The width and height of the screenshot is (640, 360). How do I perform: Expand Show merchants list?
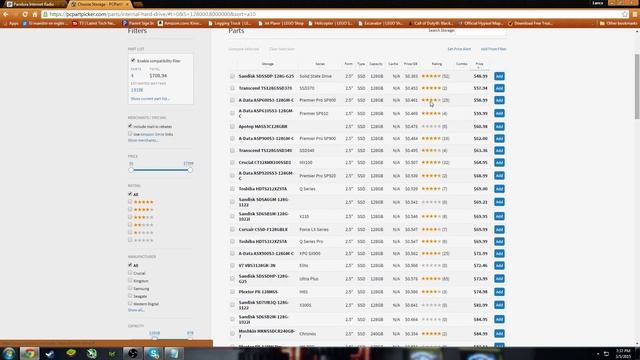(143, 140)
